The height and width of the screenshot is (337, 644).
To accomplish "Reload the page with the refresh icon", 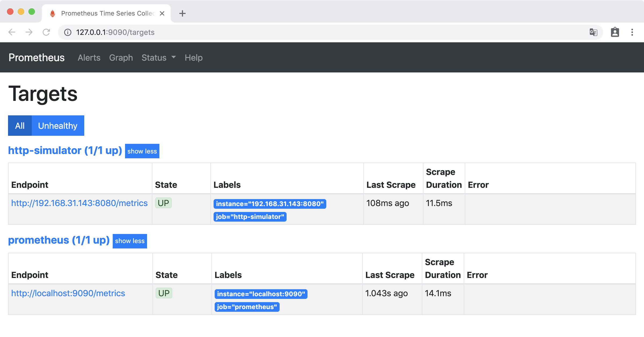I will (46, 32).
